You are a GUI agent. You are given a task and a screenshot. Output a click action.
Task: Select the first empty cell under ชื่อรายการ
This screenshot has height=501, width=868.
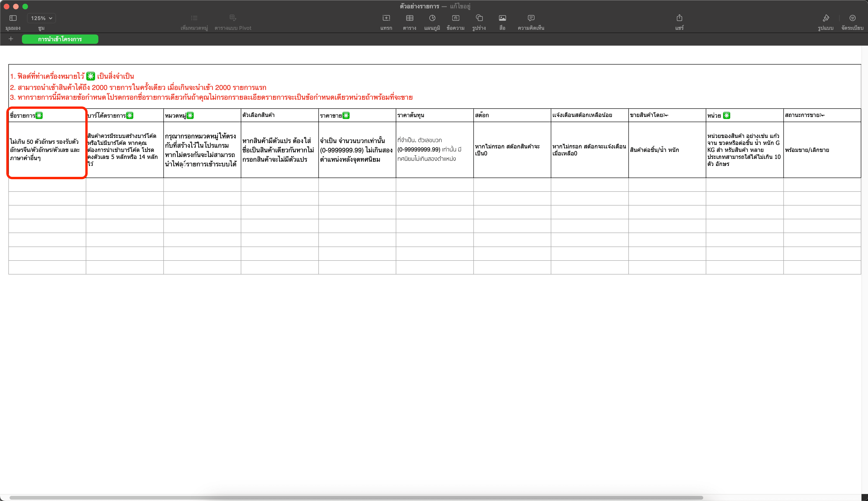pos(47,185)
